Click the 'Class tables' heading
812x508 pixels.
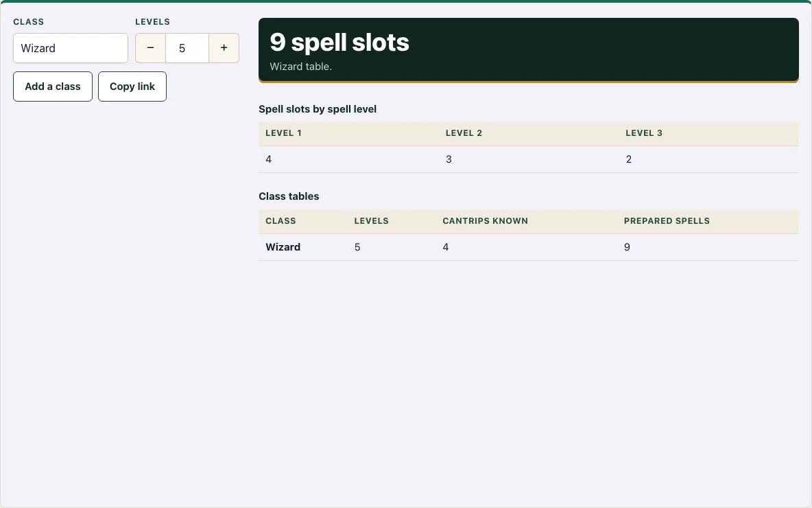[x=289, y=196]
